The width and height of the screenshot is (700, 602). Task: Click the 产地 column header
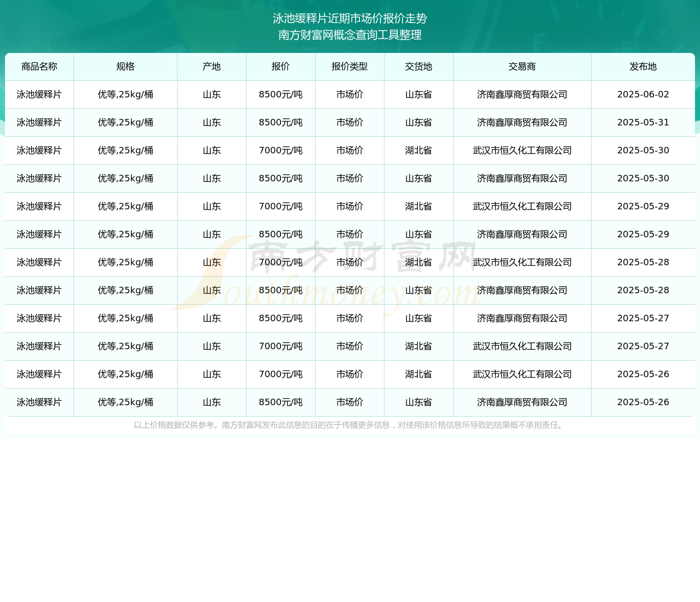click(211, 66)
